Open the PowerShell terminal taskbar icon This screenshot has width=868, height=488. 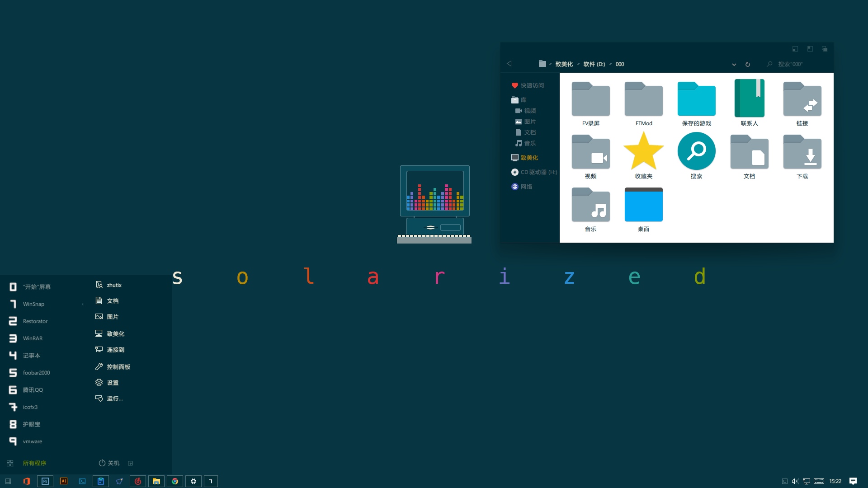coord(82,481)
